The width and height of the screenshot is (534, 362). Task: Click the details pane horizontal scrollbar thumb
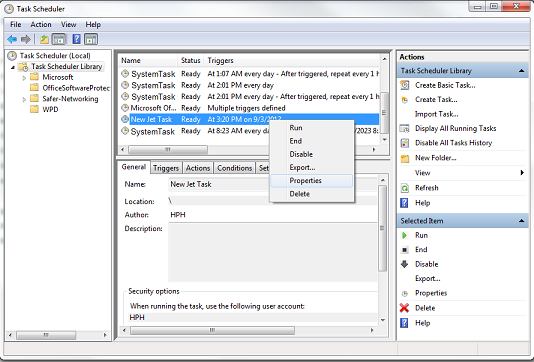click(213, 330)
